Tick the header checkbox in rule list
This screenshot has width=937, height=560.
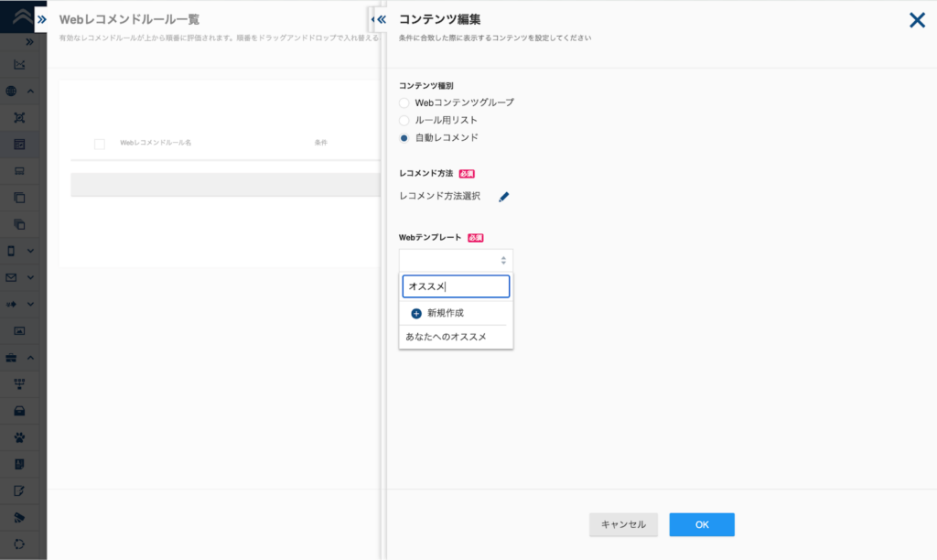[100, 144]
